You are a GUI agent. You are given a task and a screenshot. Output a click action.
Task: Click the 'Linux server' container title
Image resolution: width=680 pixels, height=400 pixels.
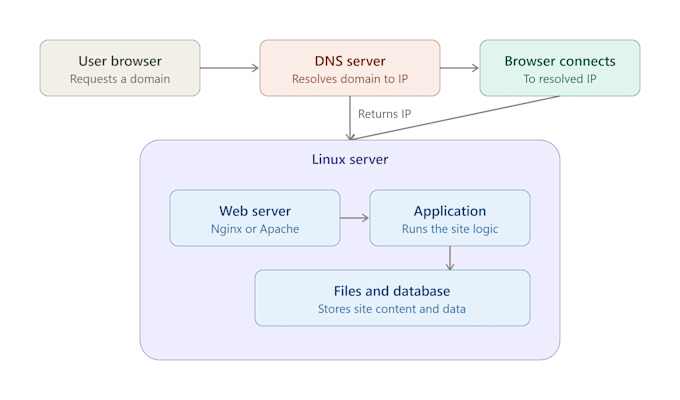350,159
